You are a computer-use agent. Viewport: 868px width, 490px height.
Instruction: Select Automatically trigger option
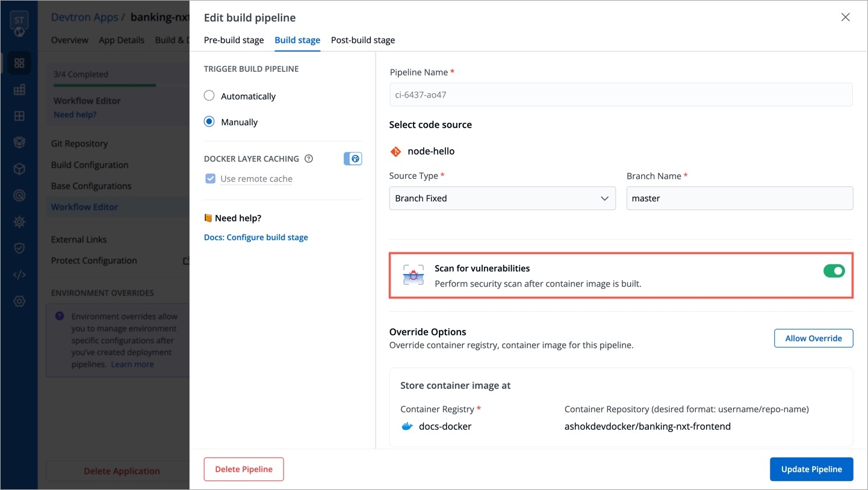(209, 96)
